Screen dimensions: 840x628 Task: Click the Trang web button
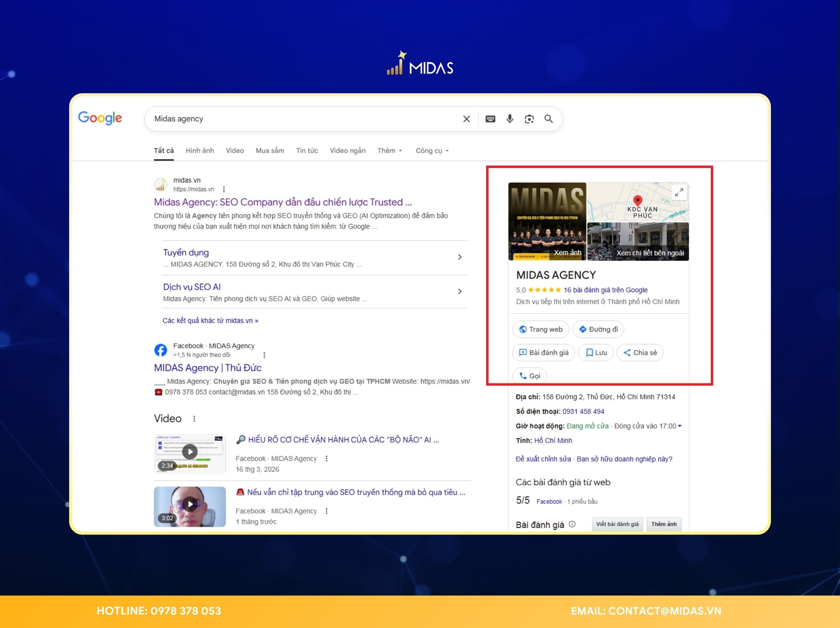pyautogui.click(x=541, y=329)
